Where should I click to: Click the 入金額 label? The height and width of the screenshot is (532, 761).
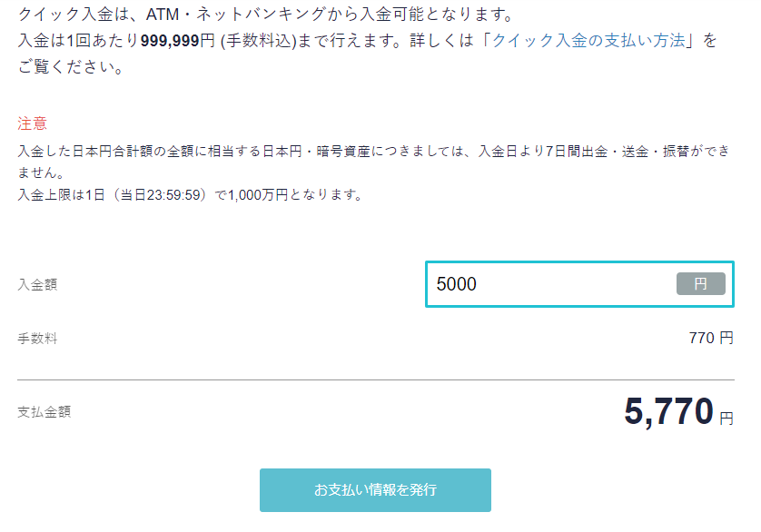[37, 284]
